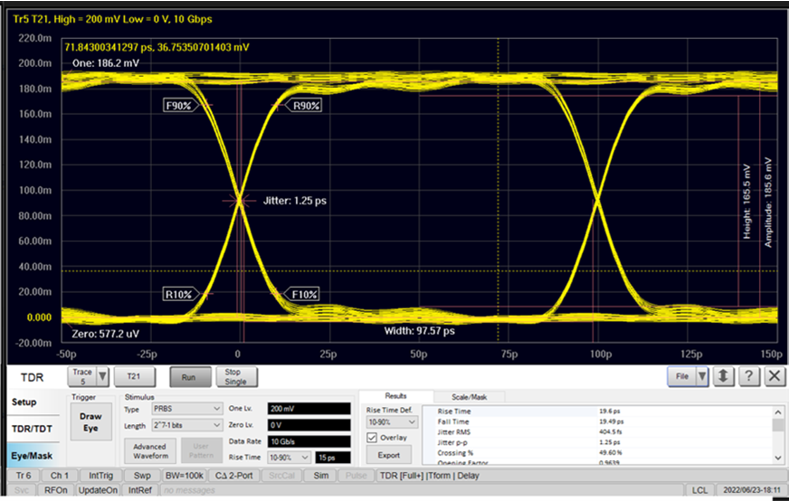Select the Jitter RMS result row
789x501 pixels.
pyautogui.click(x=597, y=432)
